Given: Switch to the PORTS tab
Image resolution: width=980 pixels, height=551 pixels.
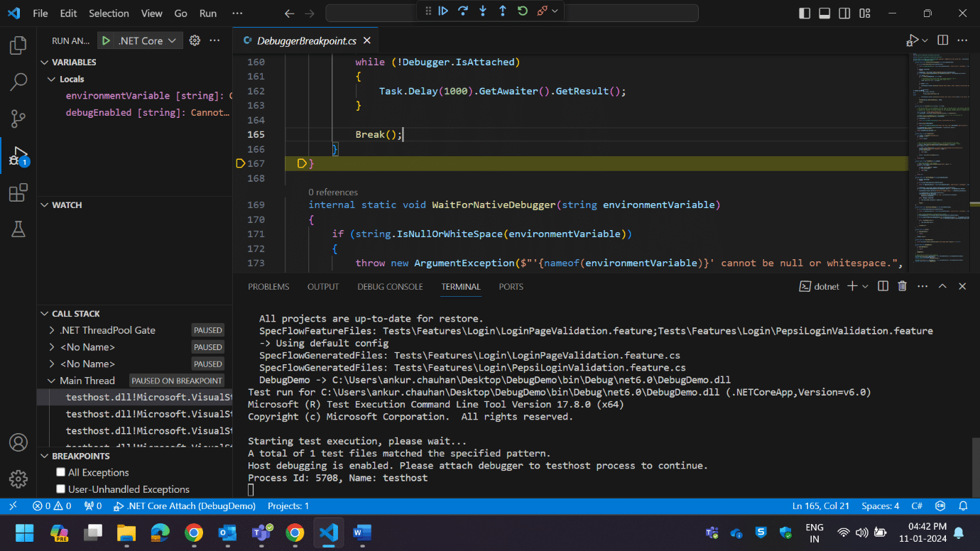Looking at the screenshot, I should 511,287.
